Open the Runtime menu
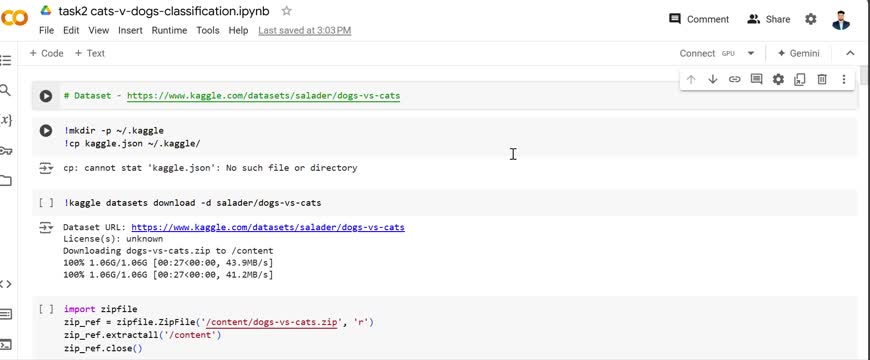This screenshot has height=360, width=870. click(x=169, y=31)
